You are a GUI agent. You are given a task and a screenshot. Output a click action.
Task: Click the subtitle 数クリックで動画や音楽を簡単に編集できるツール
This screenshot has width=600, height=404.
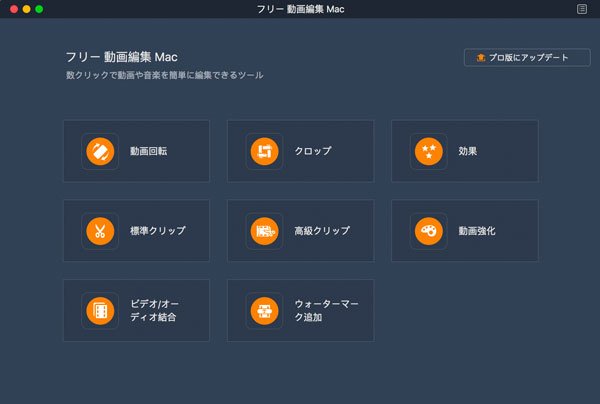[165, 75]
